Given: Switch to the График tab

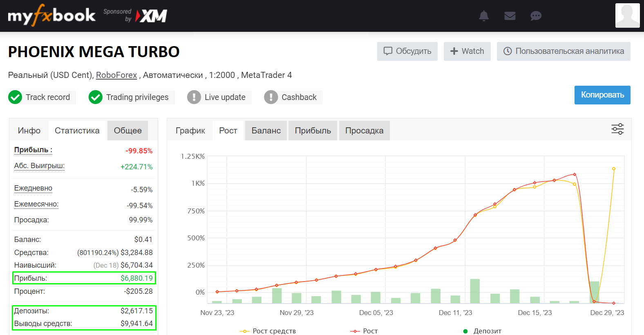Looking at the screenshot, I should pyautogui.click(x=190, y=131).
